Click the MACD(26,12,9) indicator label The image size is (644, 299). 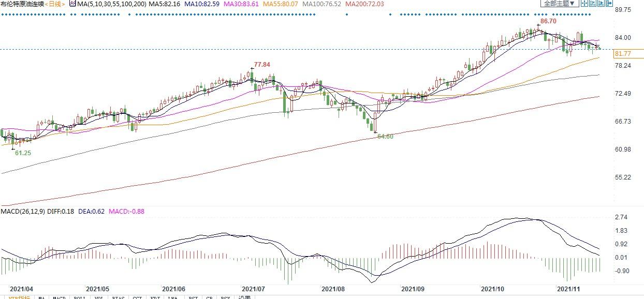tap(23, 211)
